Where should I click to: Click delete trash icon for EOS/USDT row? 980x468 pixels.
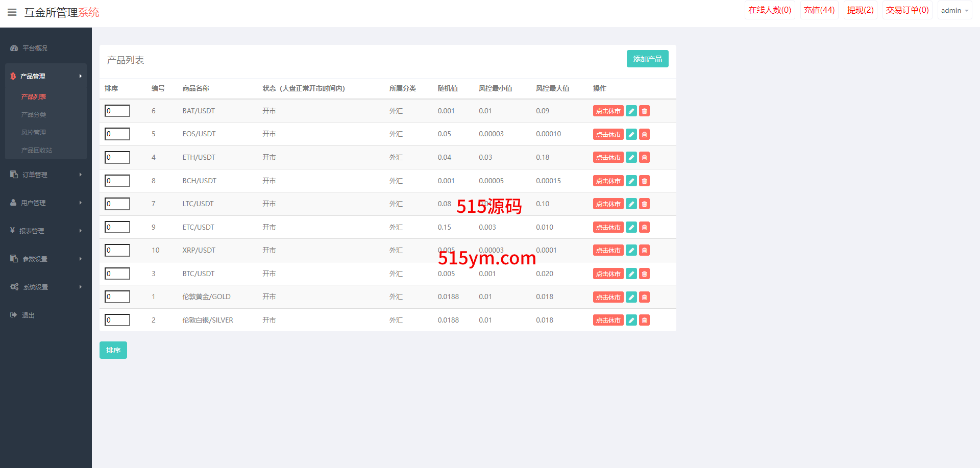point(645,135)
